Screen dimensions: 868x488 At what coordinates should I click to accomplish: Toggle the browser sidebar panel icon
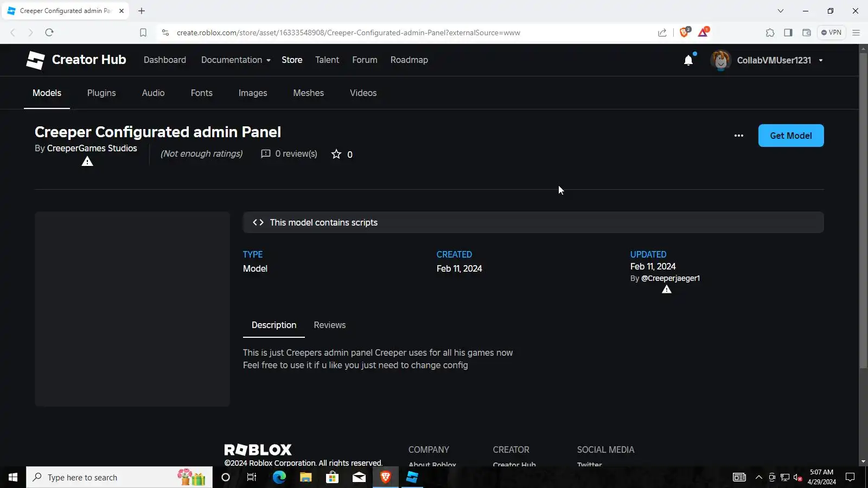click(x=788, y=33)
